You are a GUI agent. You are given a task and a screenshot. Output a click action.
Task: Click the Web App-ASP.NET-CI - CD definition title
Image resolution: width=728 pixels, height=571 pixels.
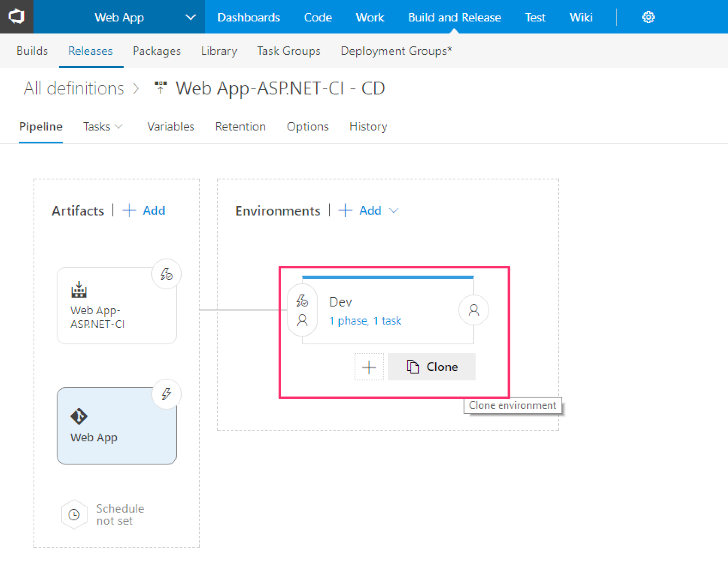(280, 88)
